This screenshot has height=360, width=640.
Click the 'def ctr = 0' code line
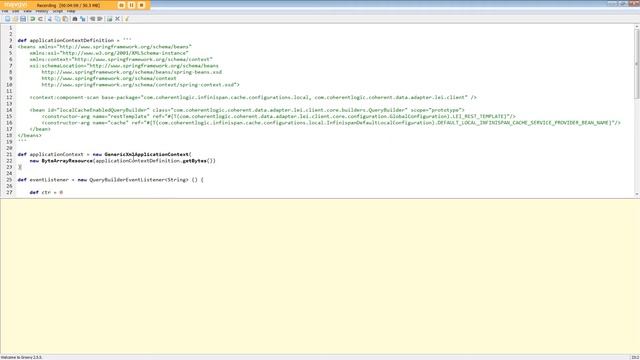46,192
